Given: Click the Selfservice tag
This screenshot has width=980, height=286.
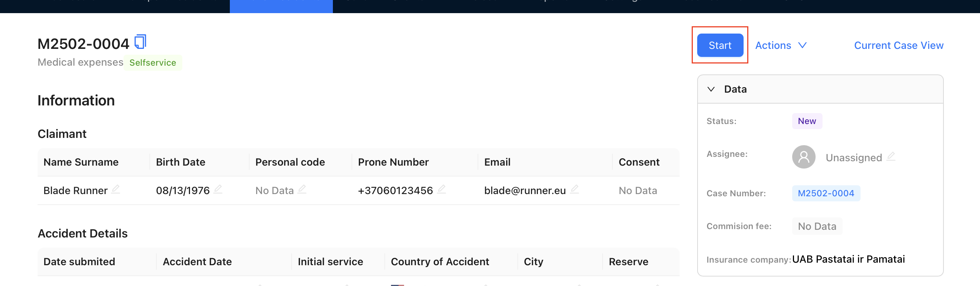Looking at the screenshot, I should (153, 62).
